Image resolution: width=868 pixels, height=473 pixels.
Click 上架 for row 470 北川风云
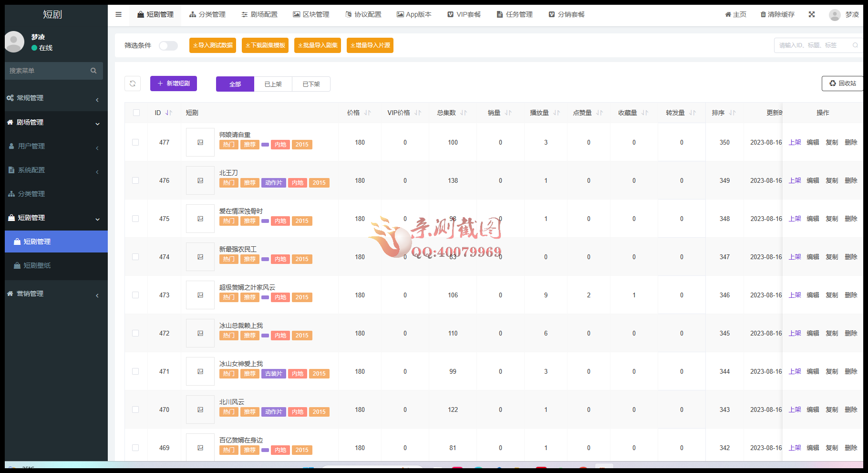click(795, 410)
